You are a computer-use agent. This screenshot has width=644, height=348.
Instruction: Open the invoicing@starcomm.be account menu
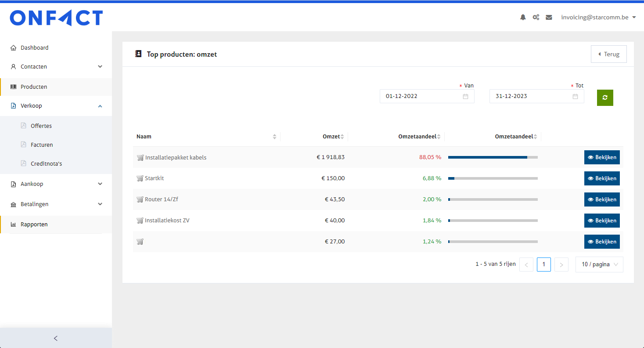598,18
